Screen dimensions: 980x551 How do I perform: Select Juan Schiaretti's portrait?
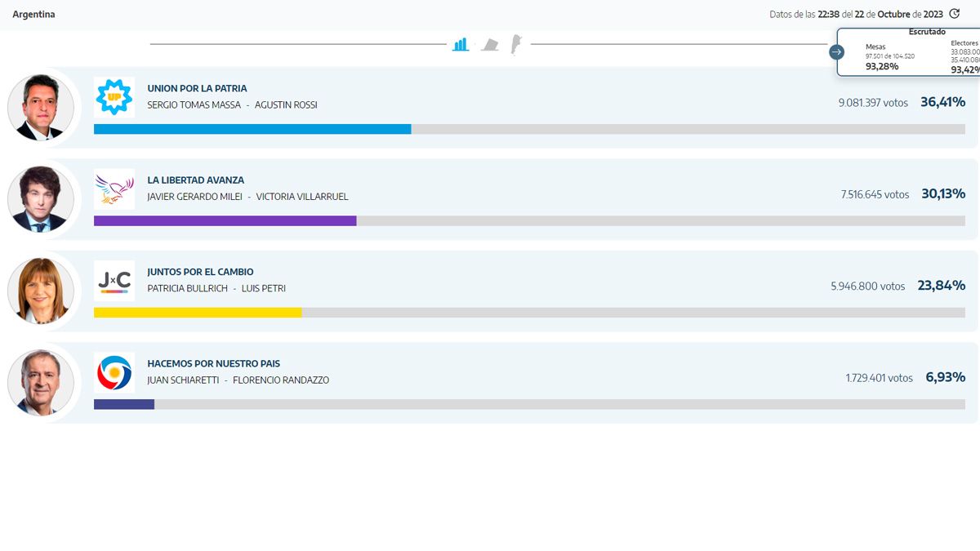(41, 382)
